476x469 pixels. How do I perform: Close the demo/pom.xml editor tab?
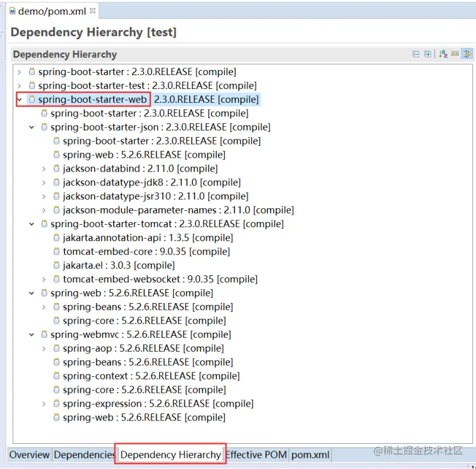(93, 11)
